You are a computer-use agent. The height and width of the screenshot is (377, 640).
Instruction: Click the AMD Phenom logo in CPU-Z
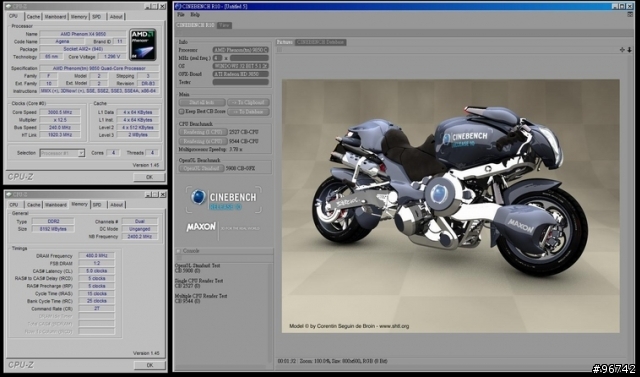click(143, 44)
